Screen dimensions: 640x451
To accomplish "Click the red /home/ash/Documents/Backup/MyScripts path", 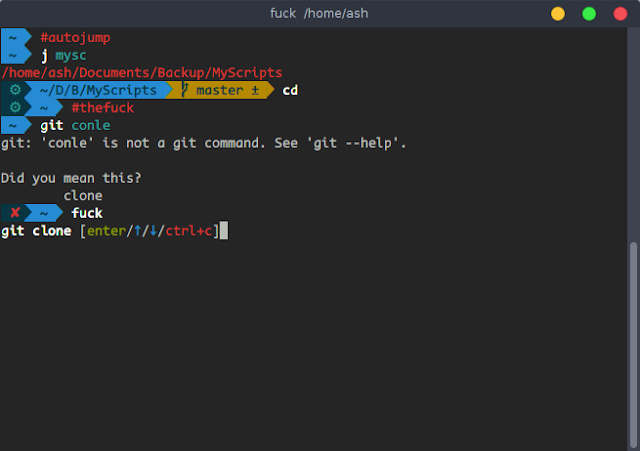I will (x=142, y=73).
